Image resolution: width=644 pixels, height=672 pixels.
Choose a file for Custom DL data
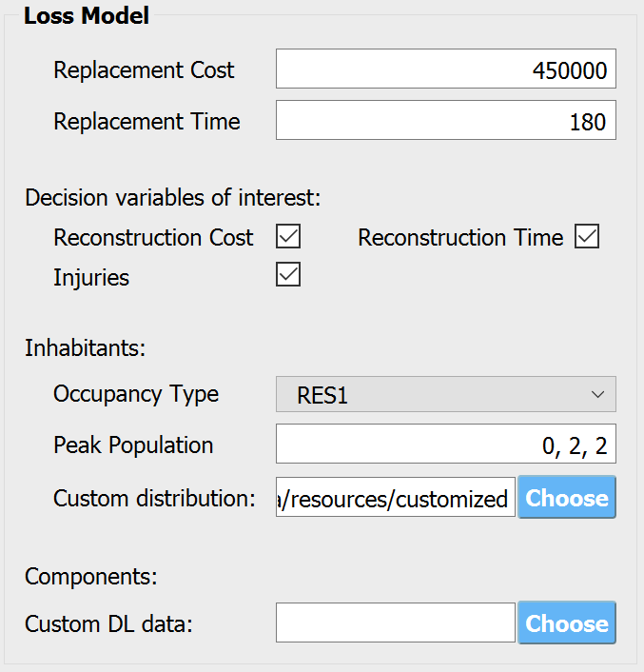coord(567,623)
